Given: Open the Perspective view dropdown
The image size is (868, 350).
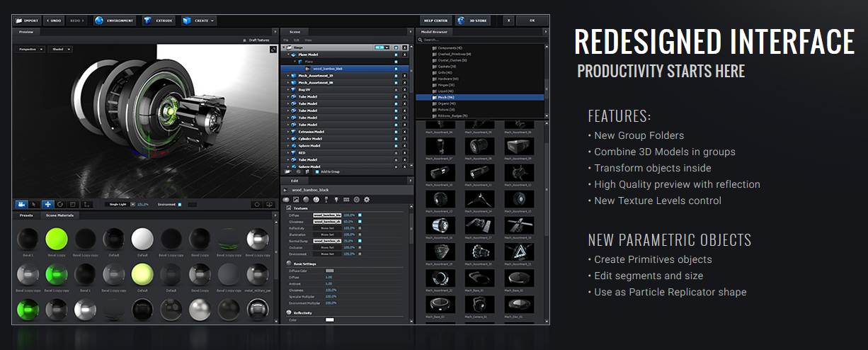Looking at the screenshot, I should point(30,49).
